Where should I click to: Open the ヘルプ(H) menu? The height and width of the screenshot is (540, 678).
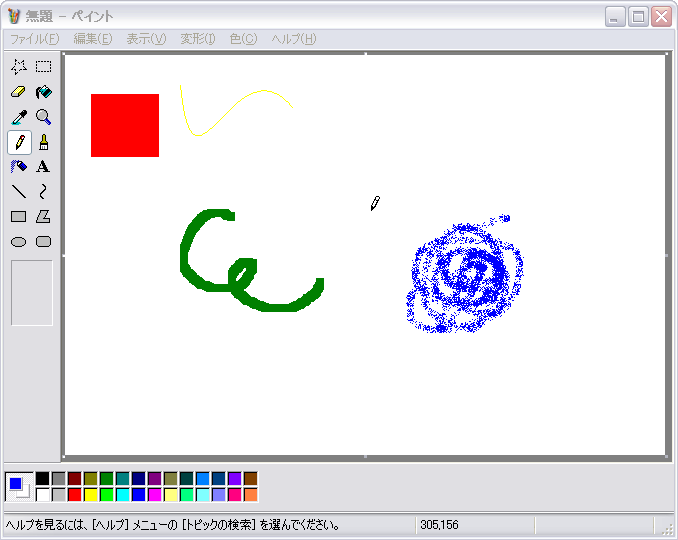click(x=294, y=39)
